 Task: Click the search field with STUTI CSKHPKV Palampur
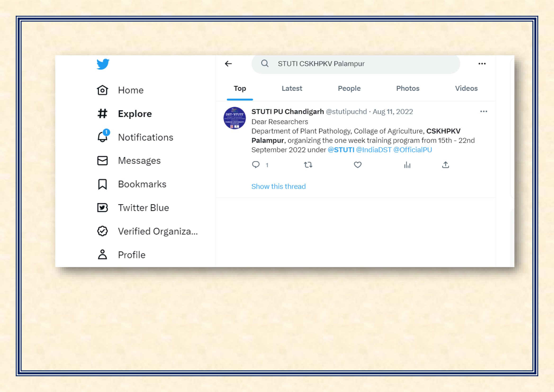click(356, 64)
